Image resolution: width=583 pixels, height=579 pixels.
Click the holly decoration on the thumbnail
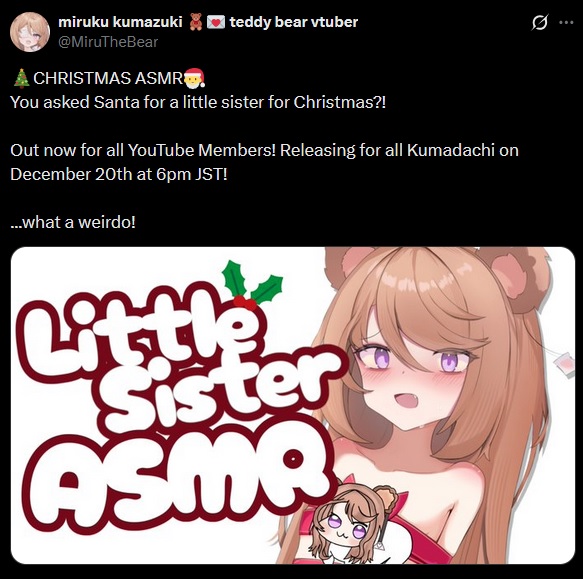252,286
